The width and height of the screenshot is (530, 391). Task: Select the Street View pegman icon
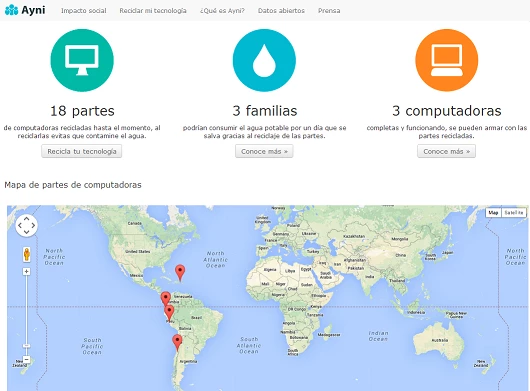(27, 254)
